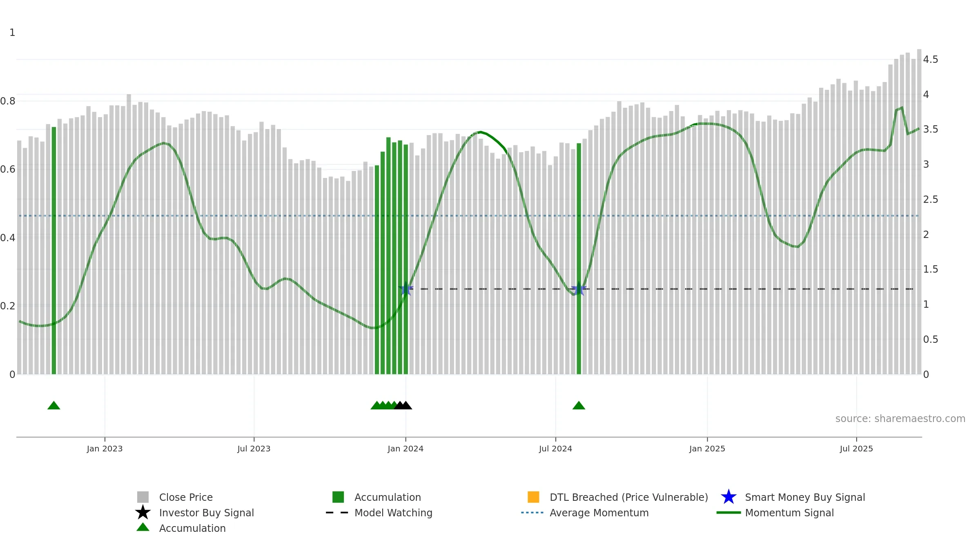This screenshot has height=551, width=980.
Task: Click the dashed Model Watching legend line
Action: click(337, 513)
